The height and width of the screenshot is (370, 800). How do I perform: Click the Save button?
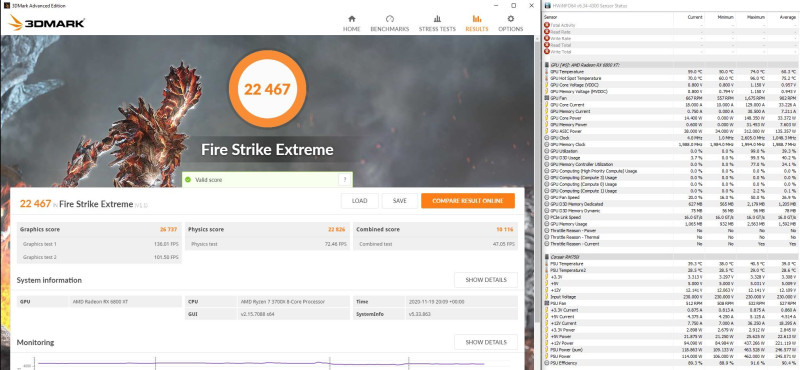point(399,201)
